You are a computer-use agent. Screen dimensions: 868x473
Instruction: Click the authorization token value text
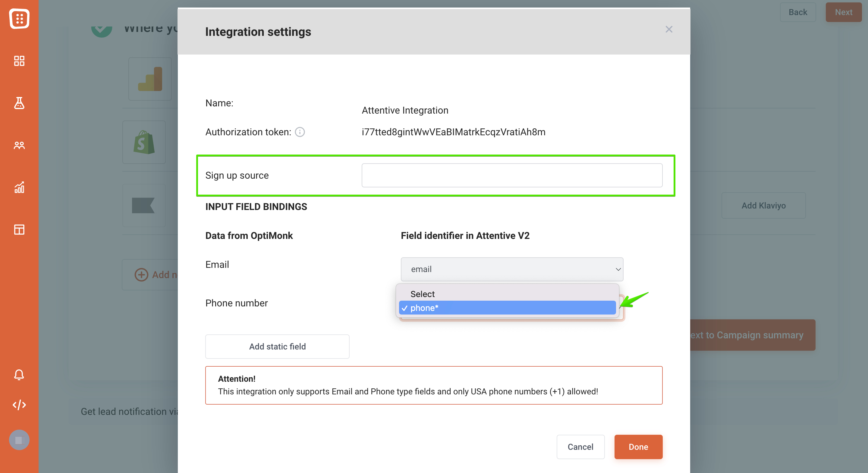(x=453, y=132)
